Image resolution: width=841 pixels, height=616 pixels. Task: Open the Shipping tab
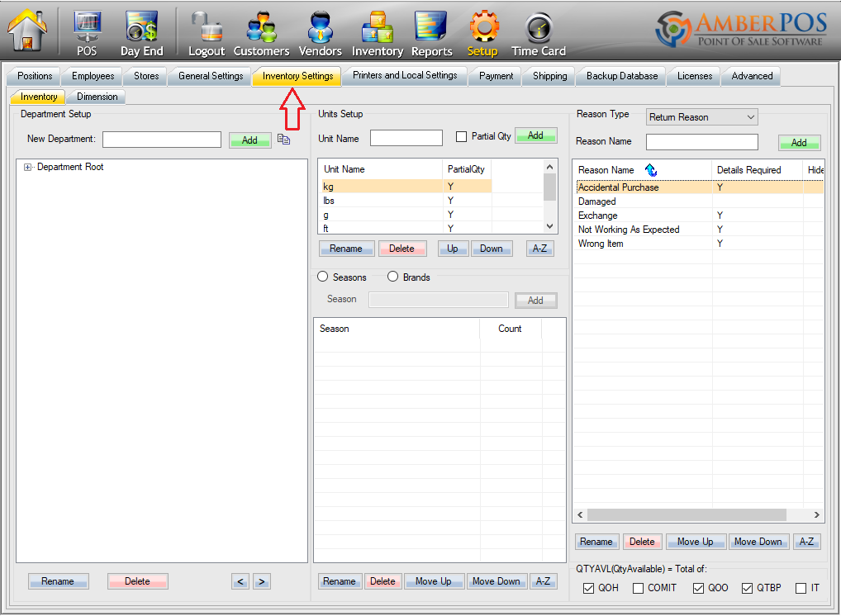click(x=549, y=76)
